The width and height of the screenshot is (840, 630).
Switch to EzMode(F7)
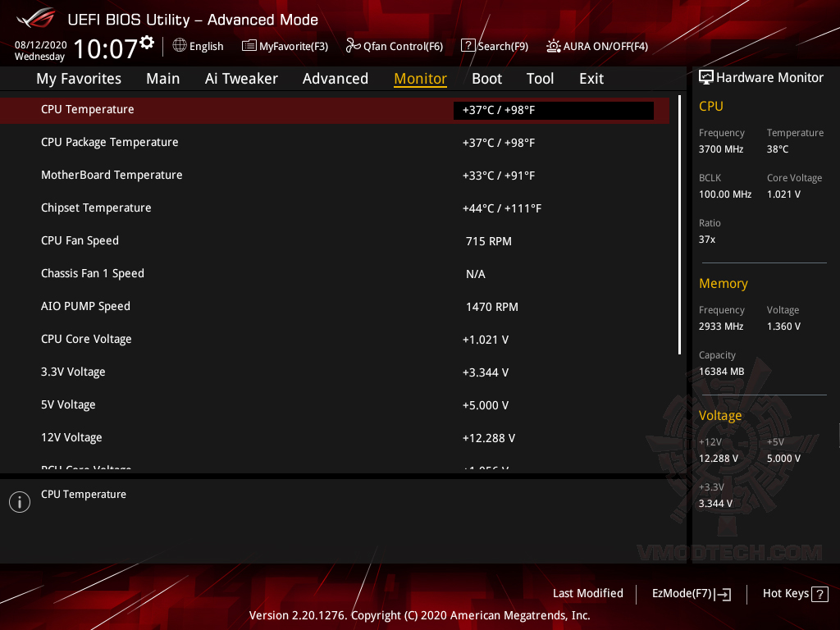pyautogui.click(x=691, y=594)
